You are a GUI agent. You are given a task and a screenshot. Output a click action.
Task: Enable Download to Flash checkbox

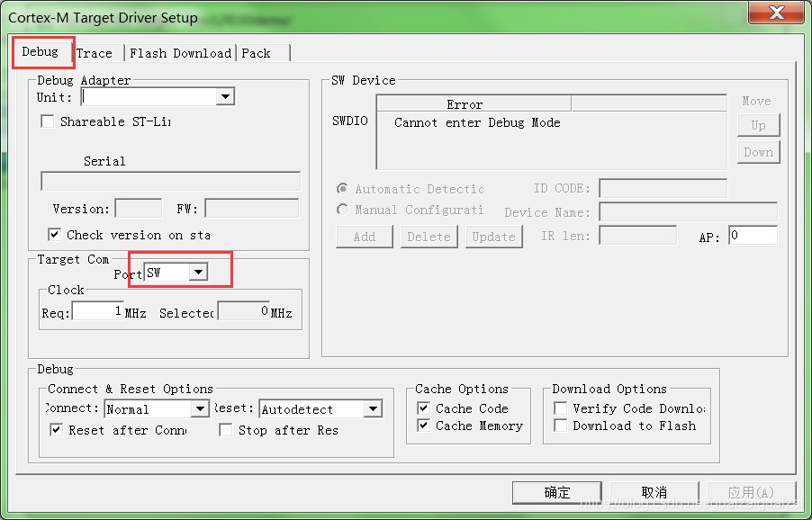tap(560, 426)
